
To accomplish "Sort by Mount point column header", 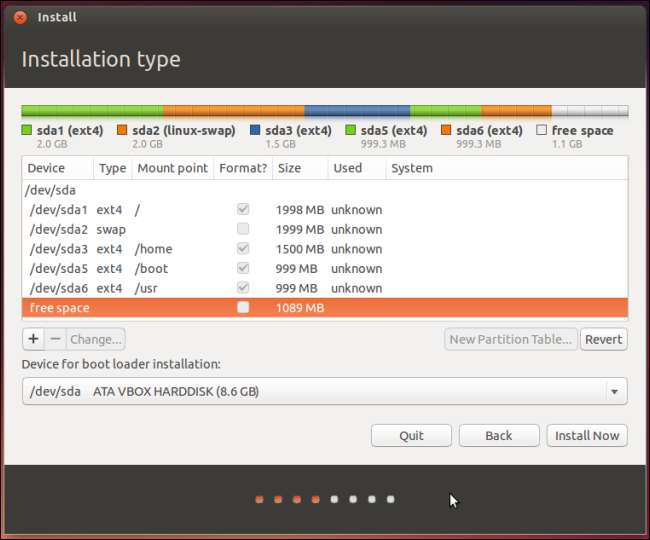I will (x=172, y=168).
